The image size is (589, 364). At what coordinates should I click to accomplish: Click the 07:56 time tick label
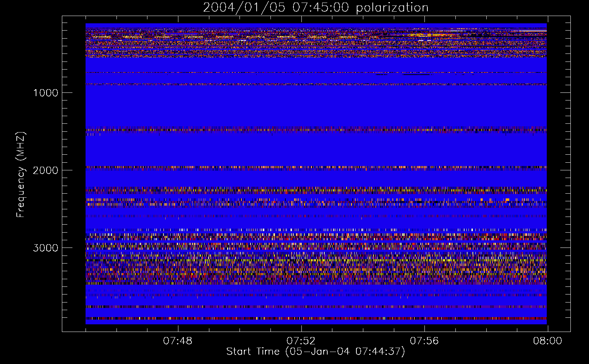pos(424,341)
